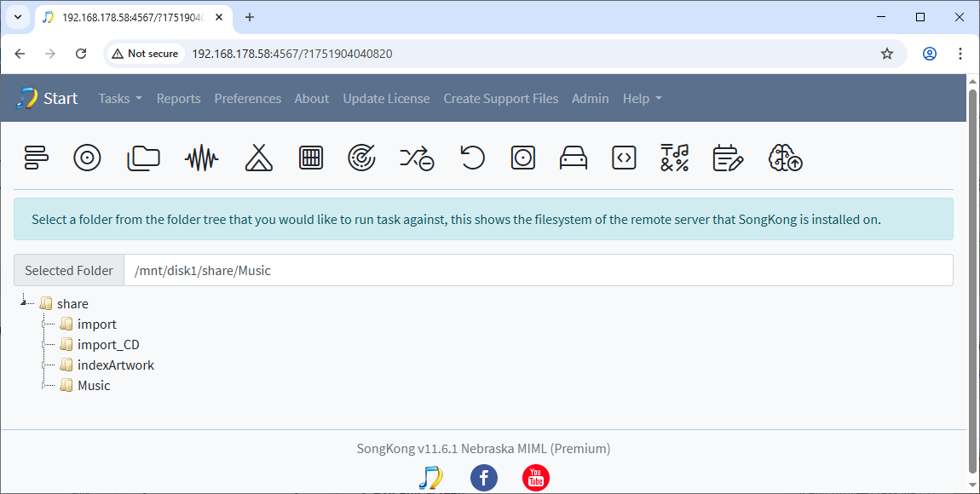Open the YouTube channel icon
The image size is (980, 494).
pos(536,478)
